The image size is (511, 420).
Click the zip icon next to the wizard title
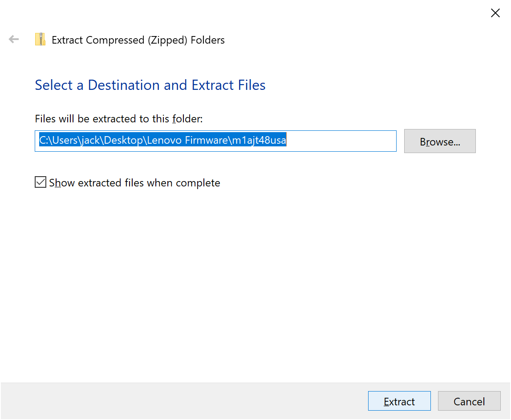[x=41, y=39]
